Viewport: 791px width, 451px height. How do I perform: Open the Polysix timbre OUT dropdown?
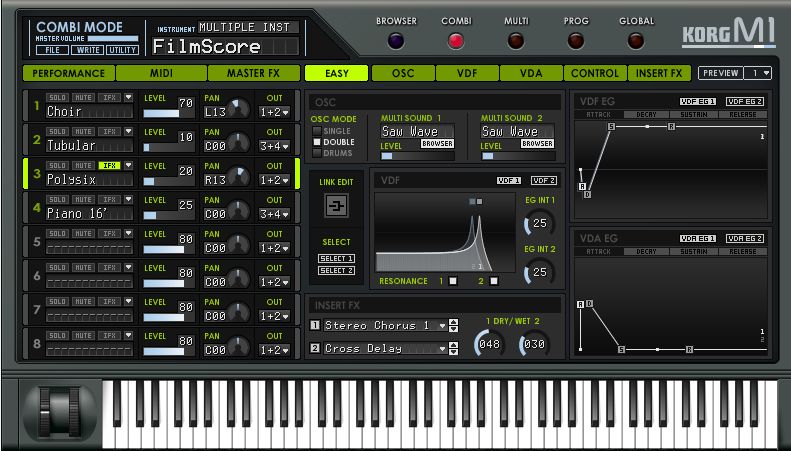pyautogui.click(x=274, y=181)
